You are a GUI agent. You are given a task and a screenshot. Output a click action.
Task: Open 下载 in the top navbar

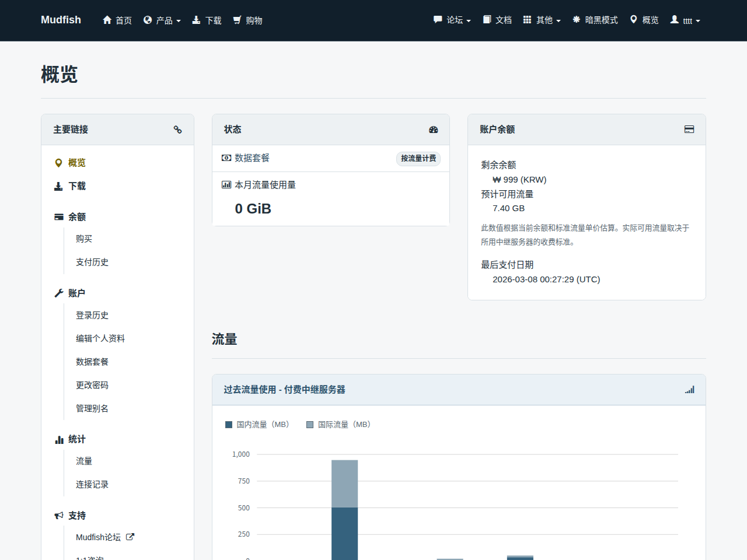pyautogui.click(x=207, y=20)
